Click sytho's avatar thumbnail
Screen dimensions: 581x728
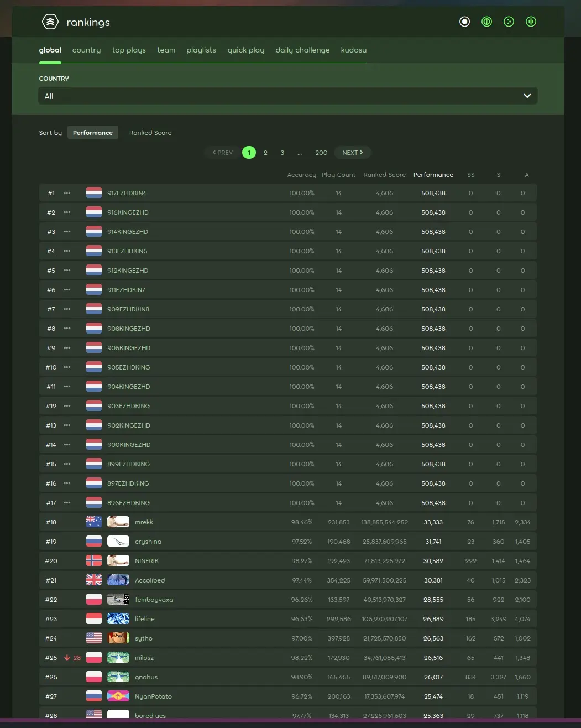coord(118,638)
